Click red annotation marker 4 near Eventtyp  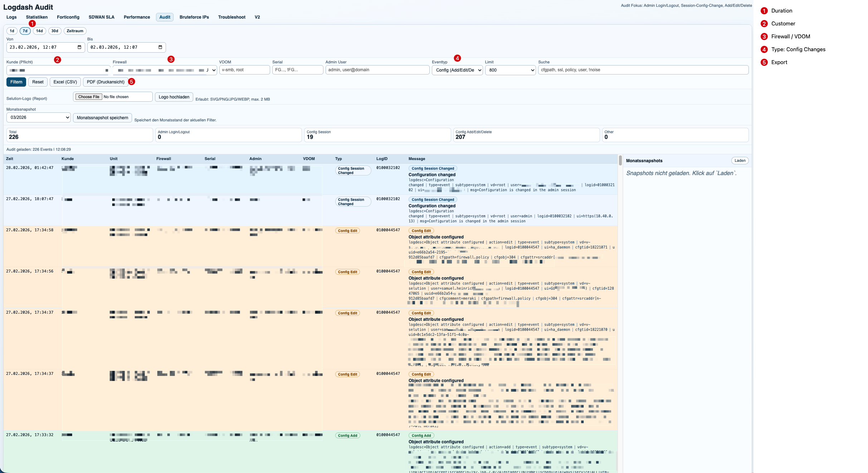(457, 58)
